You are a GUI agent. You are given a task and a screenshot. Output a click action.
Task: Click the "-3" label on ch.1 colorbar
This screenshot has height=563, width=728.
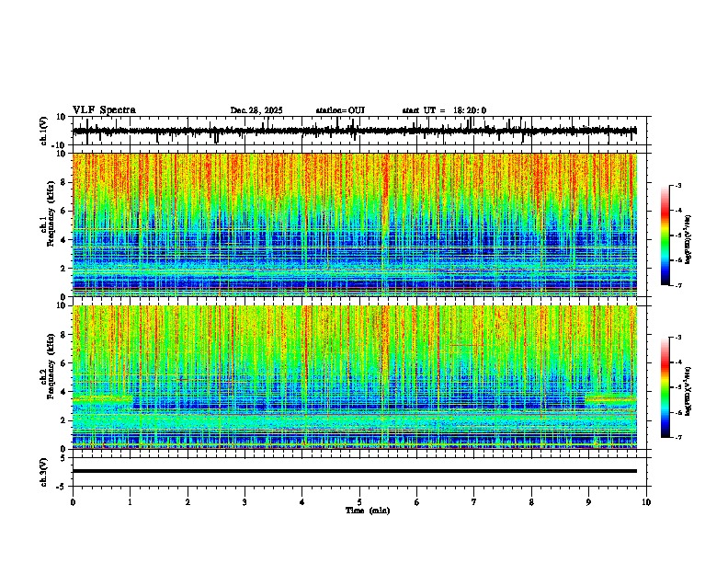tap(677, 186)
